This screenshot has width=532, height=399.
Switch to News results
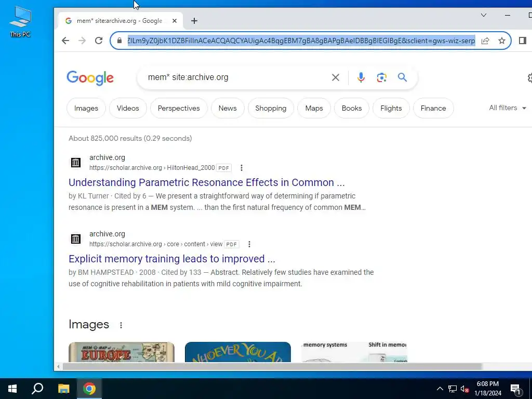coord(228,108)
